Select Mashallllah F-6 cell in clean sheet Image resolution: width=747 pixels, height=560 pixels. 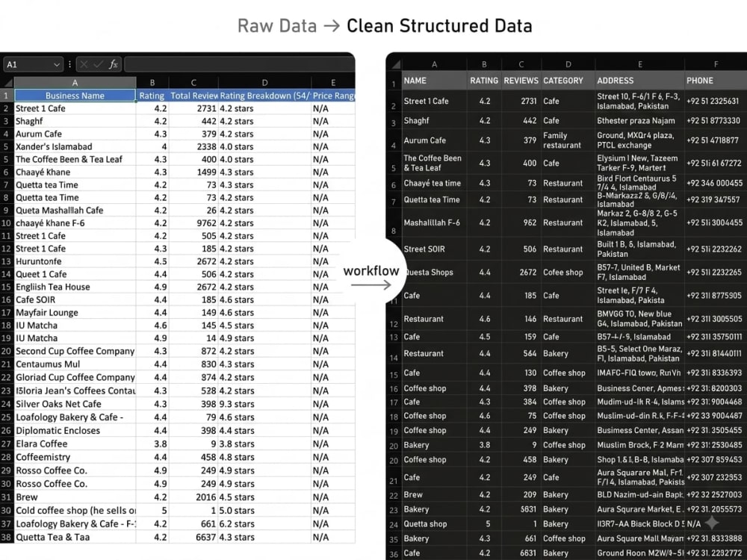[434, 223]
